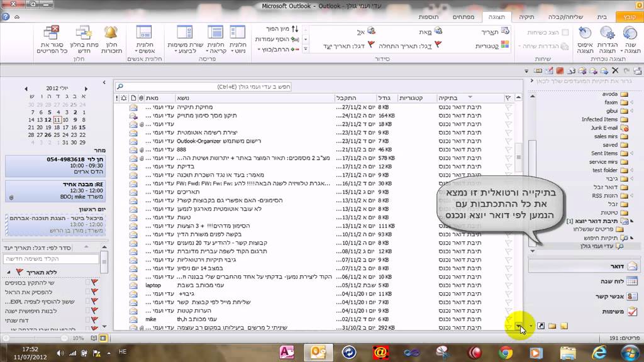
Task: Click the folder list icon in navigation footer
Action: [552, 326]
